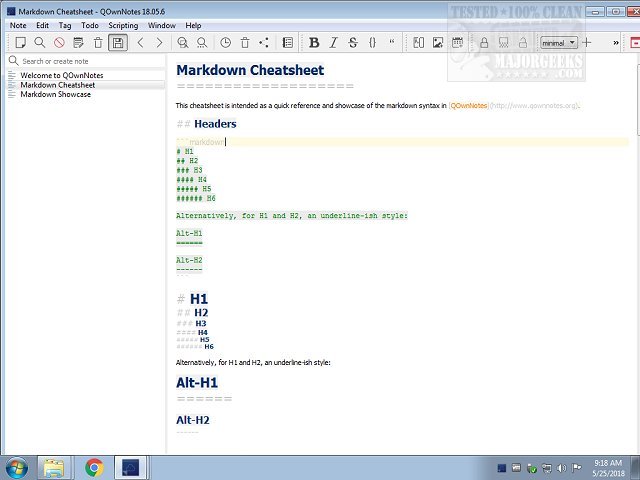Open the minimal workspace dropdown

558,43
